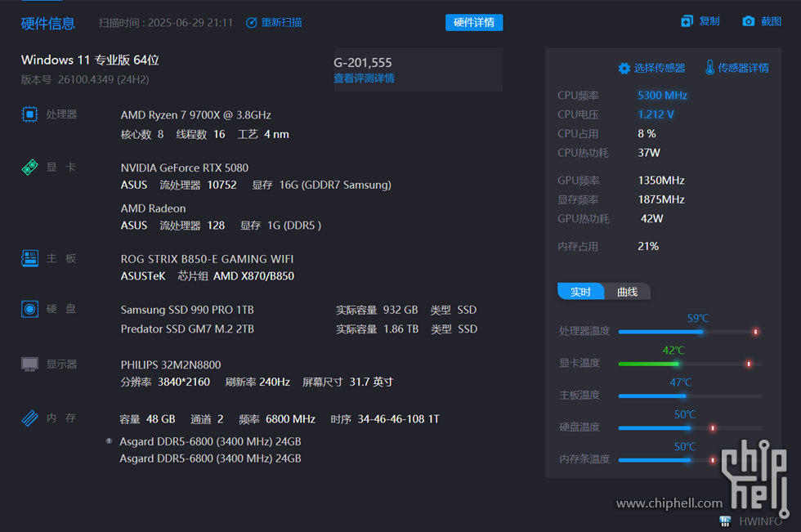Click the 复制 text button
Viewport: 801px width, 532px height.
click(x=709, y=21)
